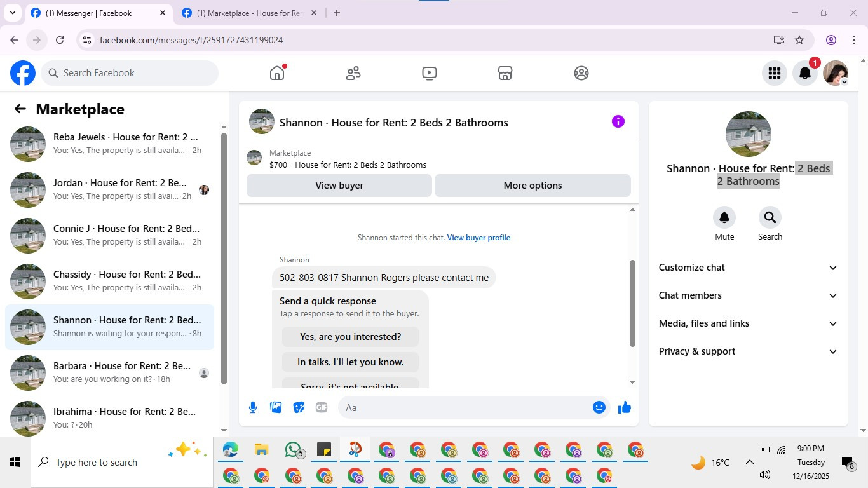Choose the GIF icon in the composer

click(x=322, y=407)
